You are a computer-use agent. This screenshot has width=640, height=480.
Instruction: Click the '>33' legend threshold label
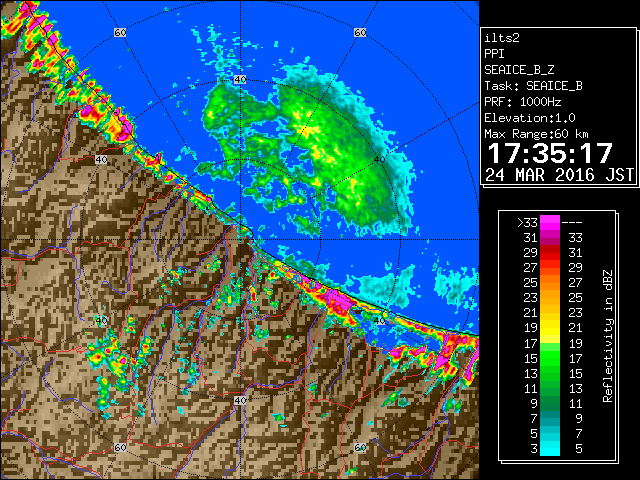pos(527,223)
